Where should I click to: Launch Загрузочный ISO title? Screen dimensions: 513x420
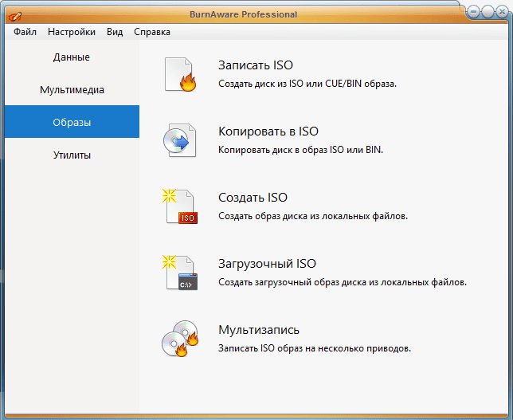tap(267, 264)
